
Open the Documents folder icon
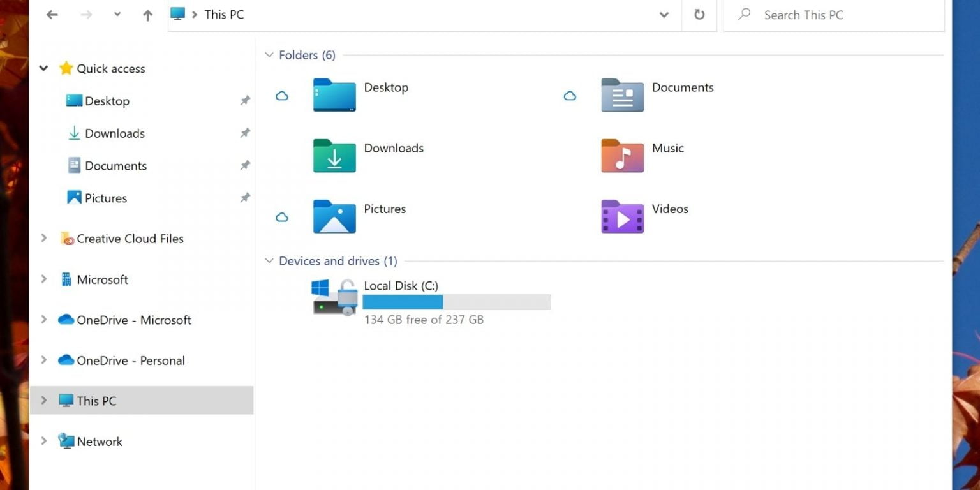(x=621, y=96)
